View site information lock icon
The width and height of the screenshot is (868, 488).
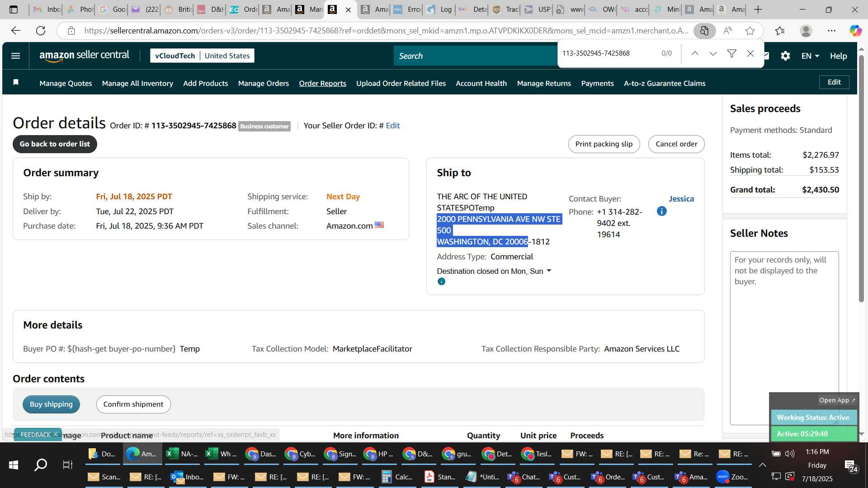(x=71, y=30)
